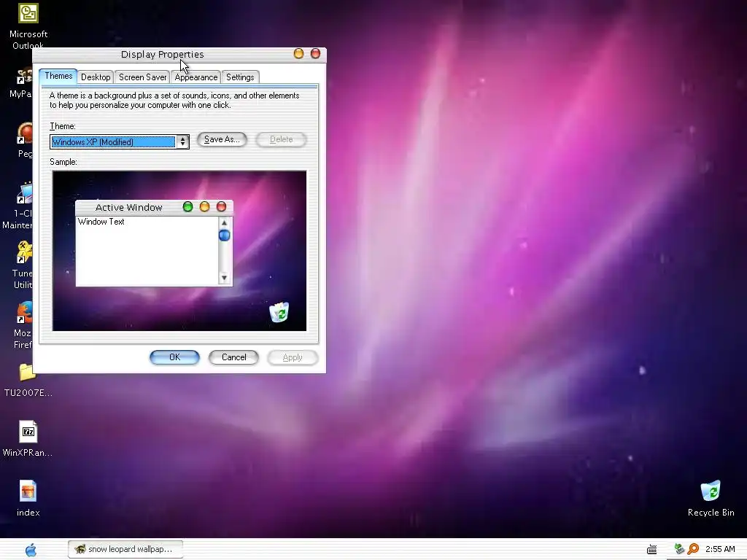747x560 pixels.
Task: Select the TuneUp Utilities desktop shortcut
Action: click(x=24, y=252)
